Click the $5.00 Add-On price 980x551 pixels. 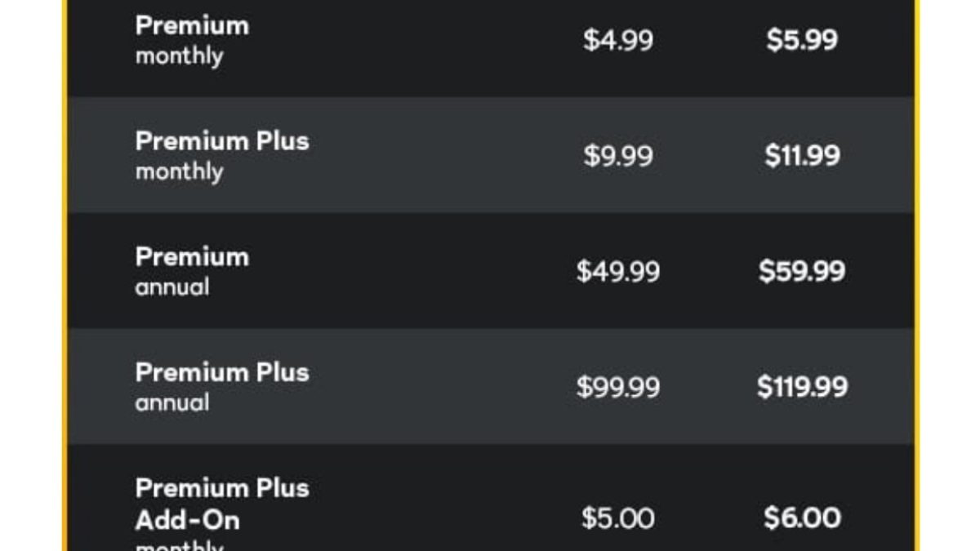point(618,518)
